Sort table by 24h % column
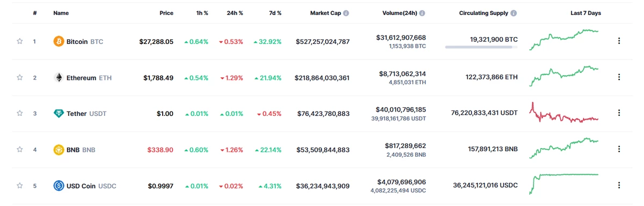Viewport: 644px width, 206px height. click(x=235, y=13)
